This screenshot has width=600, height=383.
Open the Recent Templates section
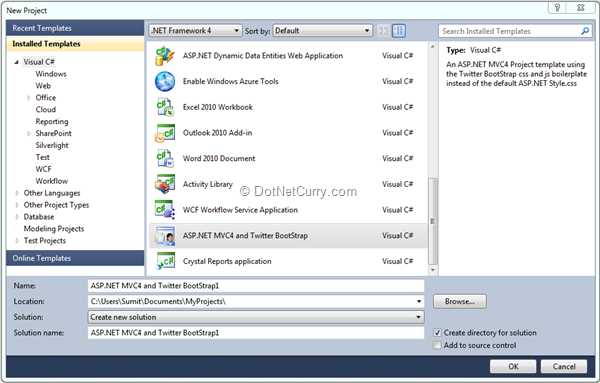point(75,28)
